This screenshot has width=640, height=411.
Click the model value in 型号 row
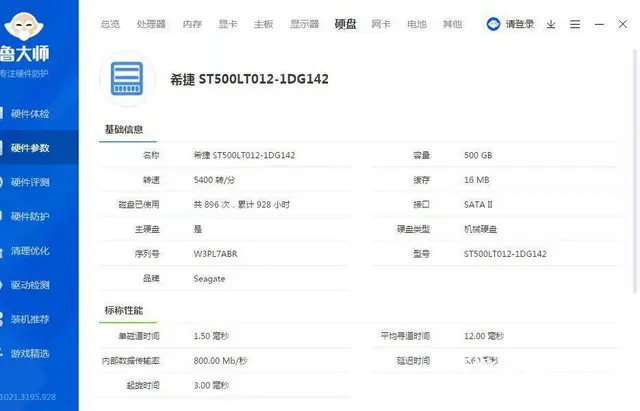(x=505, y=254)
